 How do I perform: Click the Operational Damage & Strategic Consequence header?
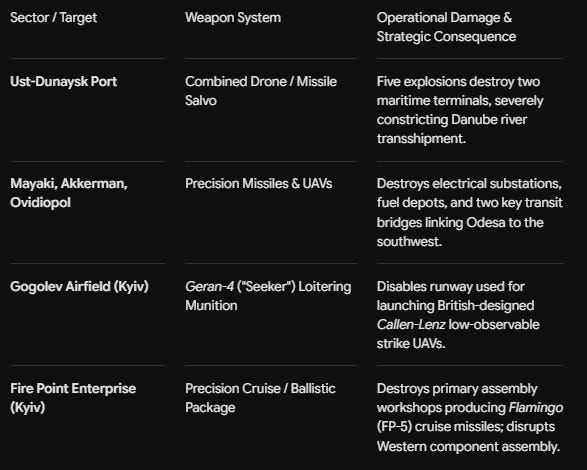pos(446,27)
